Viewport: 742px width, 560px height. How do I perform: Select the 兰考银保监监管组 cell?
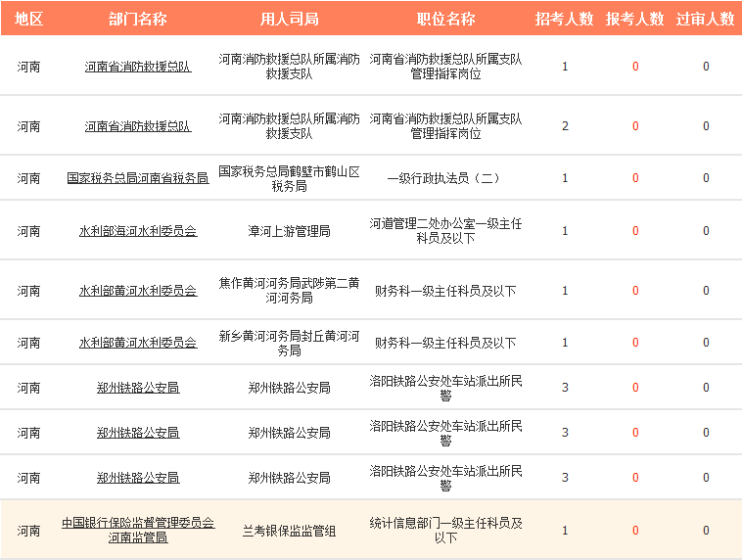tap(289, 531)
